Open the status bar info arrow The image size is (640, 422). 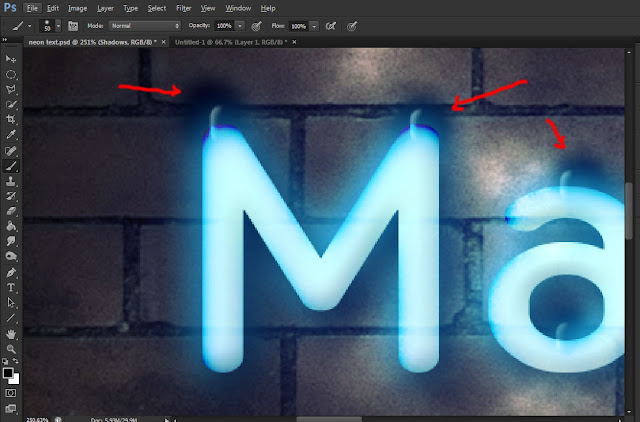[166, 419]
